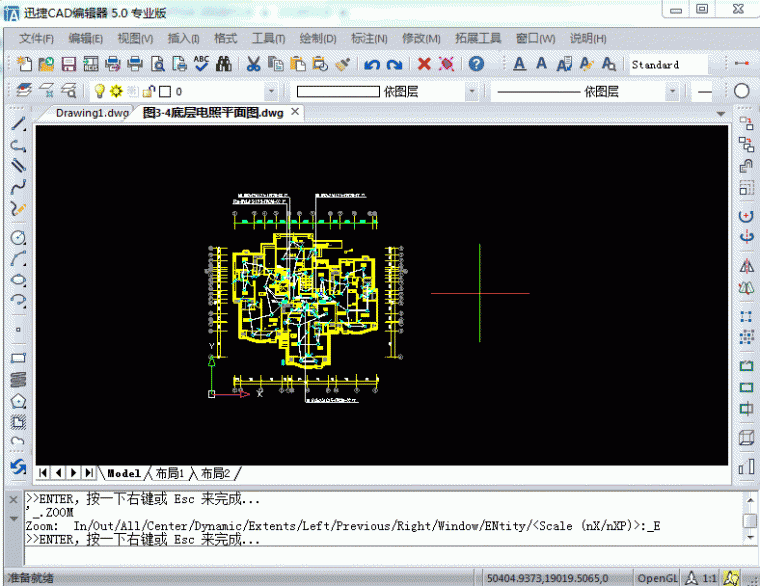Click the Standard text style field
This screenshot has width=760, height=586.
click(x=667, y=64)
